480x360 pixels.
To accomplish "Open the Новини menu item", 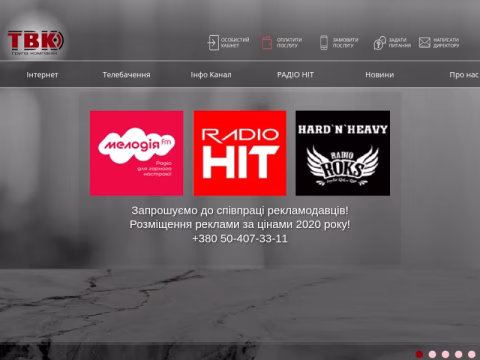I will 380,75.
